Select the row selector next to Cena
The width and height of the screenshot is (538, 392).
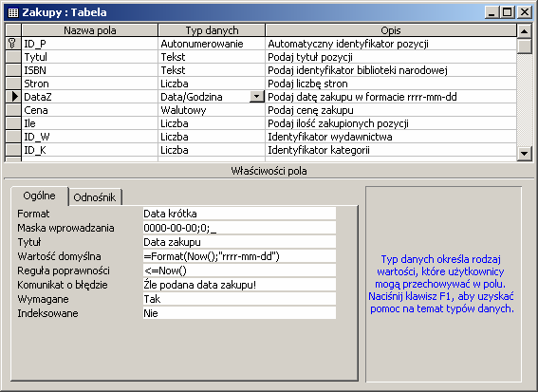[13, 110]
